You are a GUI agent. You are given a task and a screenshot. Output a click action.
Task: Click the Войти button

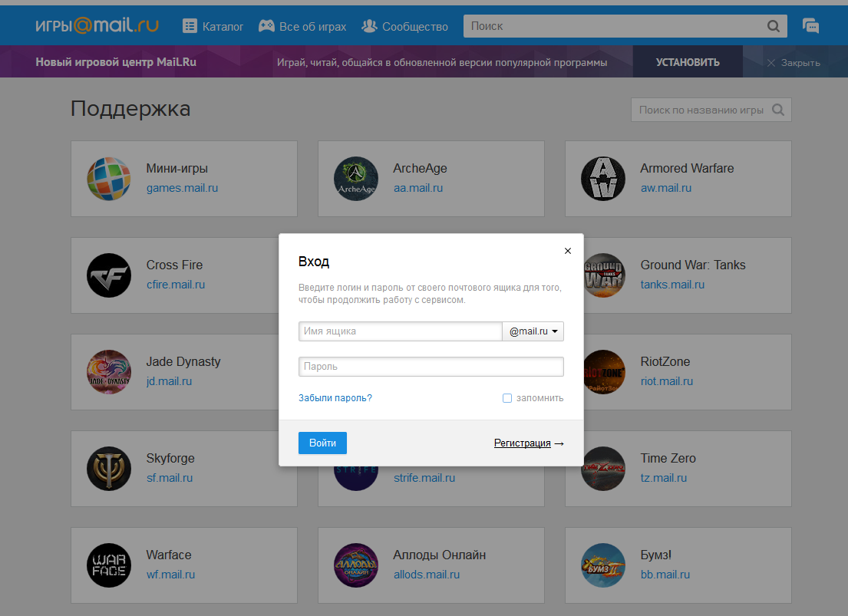(322, 443)
